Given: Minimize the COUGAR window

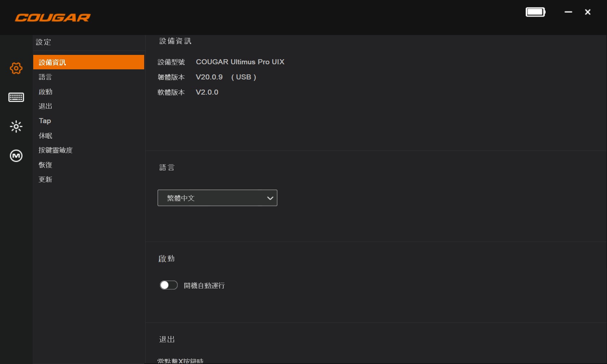Looking at the screenshot, I should [568, 12].
